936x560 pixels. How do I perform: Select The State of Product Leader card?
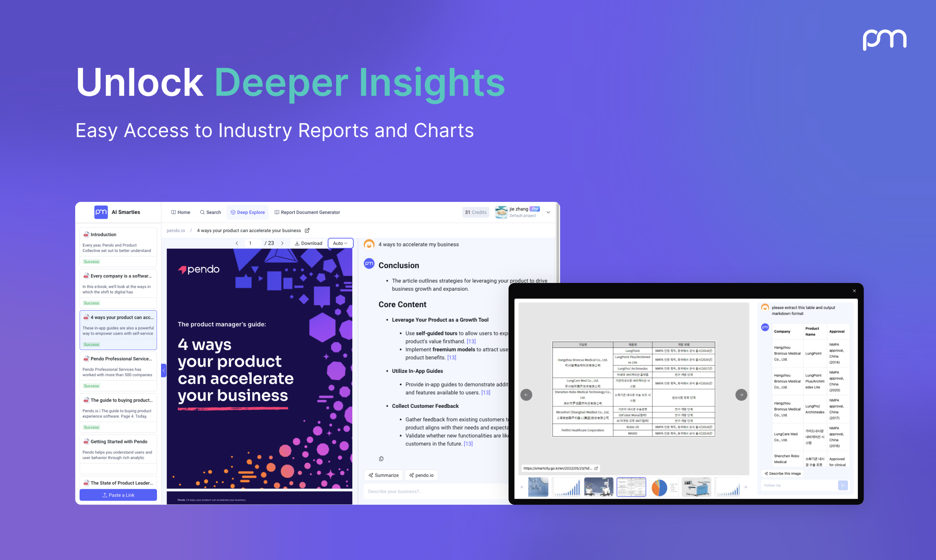(x=118, y=482)
